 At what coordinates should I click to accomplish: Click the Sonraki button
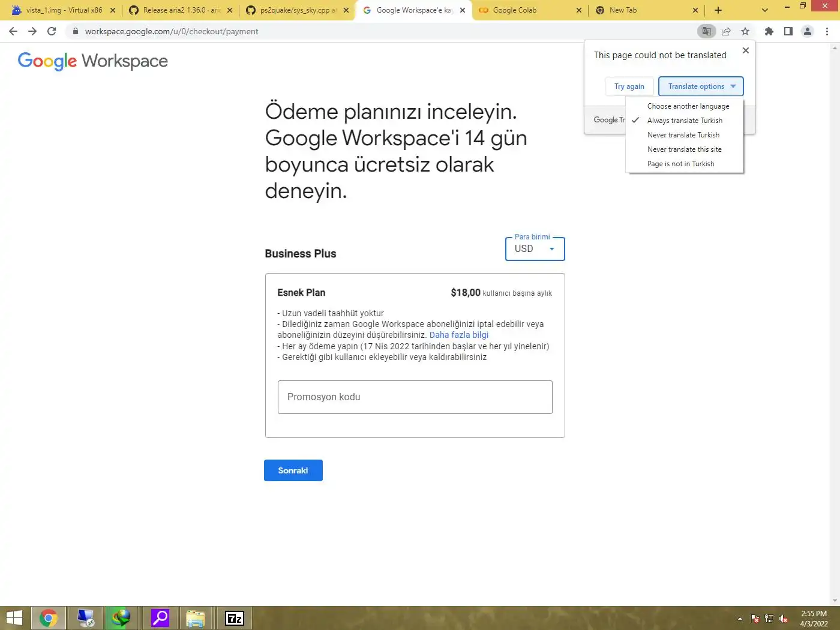293,470
